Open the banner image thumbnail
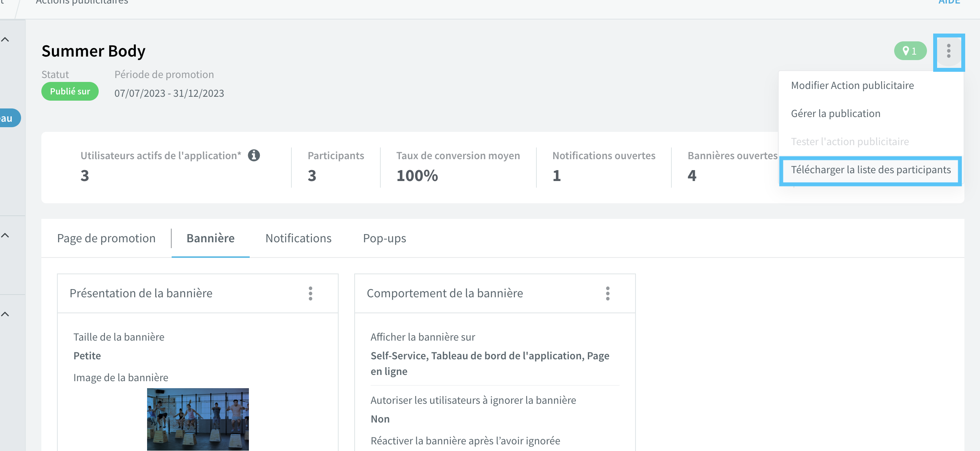This screenshot has width=980, height=451. tap(198, 419)
